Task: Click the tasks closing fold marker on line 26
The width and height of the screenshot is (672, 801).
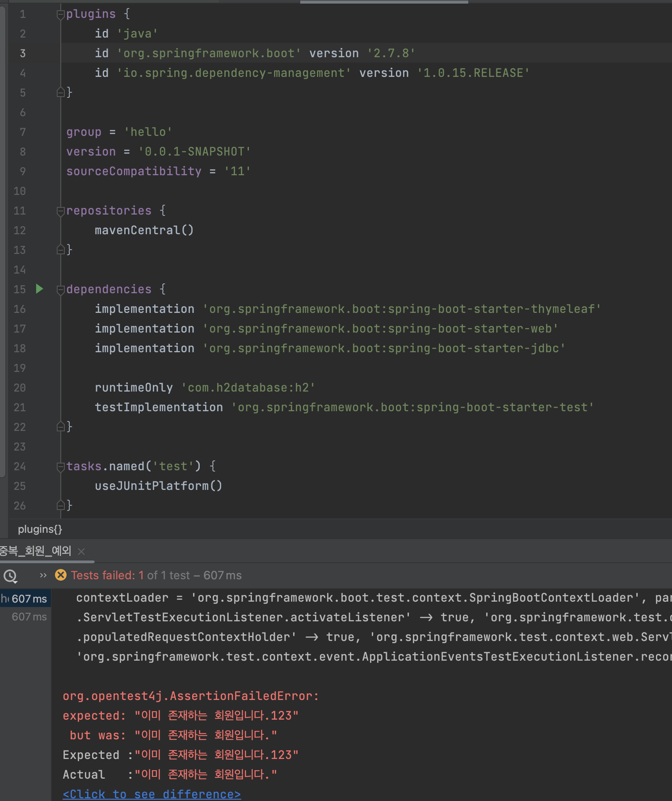Action: [61, 506]
